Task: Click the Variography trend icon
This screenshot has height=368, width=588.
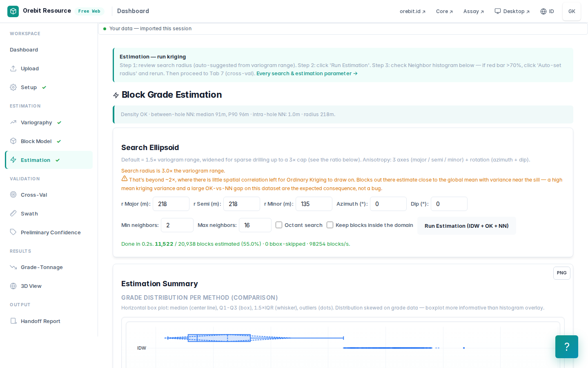Action: click(x=13, y=122)
